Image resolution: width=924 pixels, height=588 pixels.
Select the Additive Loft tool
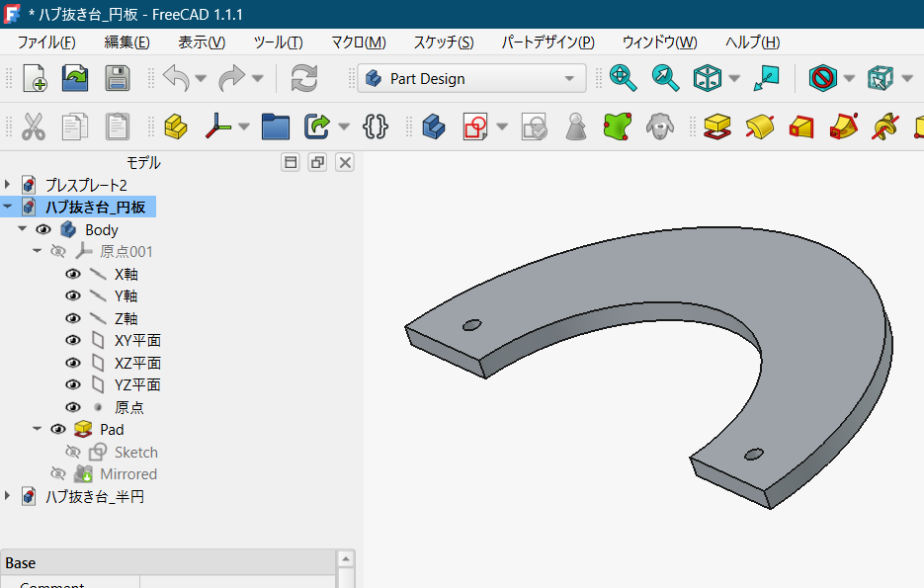pos(801,126)
